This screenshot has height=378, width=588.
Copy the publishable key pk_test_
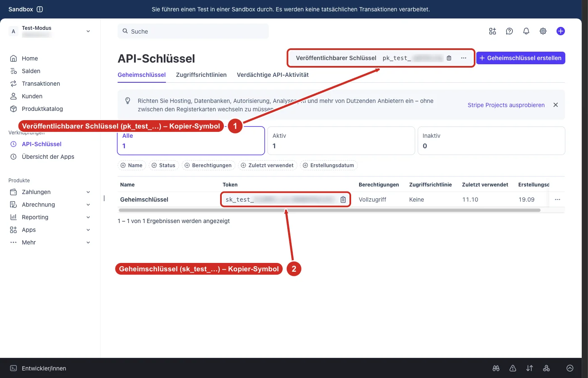[x=449, y=58]
